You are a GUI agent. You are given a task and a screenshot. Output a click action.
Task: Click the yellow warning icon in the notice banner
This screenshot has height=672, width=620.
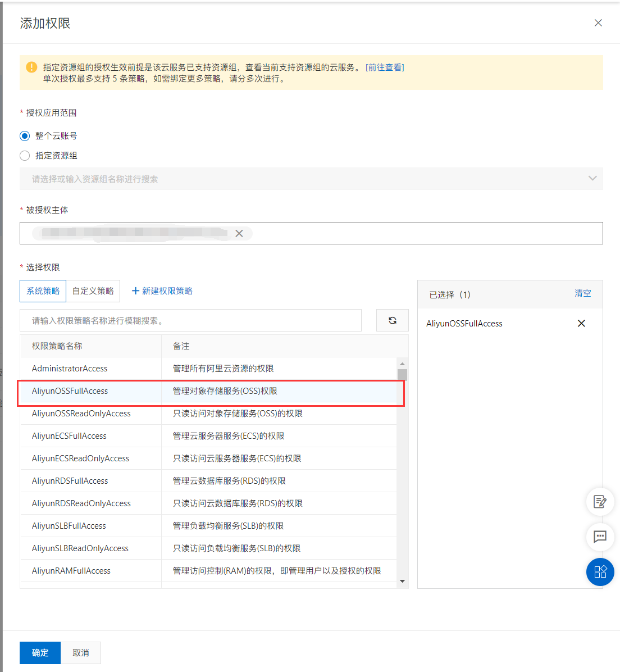[31, 67]
